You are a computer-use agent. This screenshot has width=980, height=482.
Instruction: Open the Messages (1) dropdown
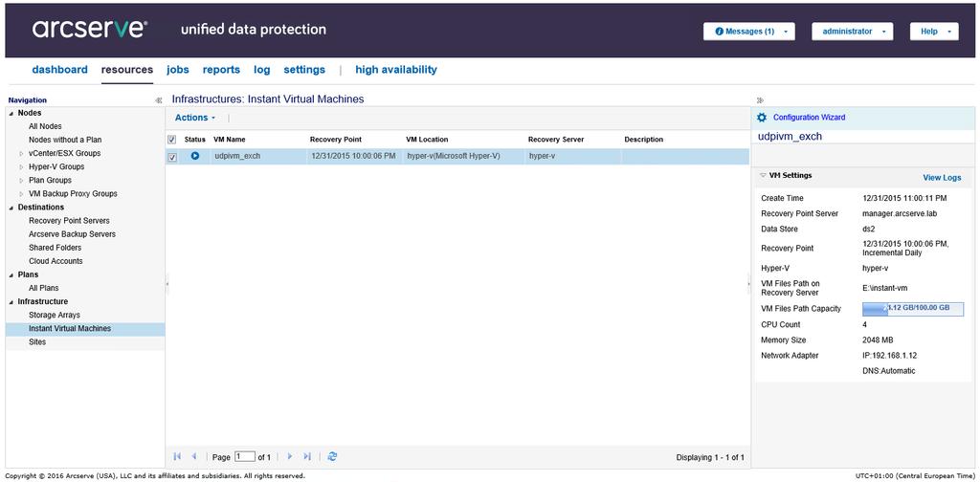pos(748,32)
